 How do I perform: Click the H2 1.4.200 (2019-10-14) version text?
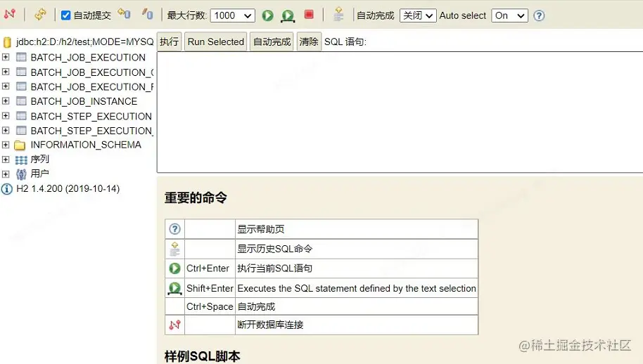click(x=68, y=189)
